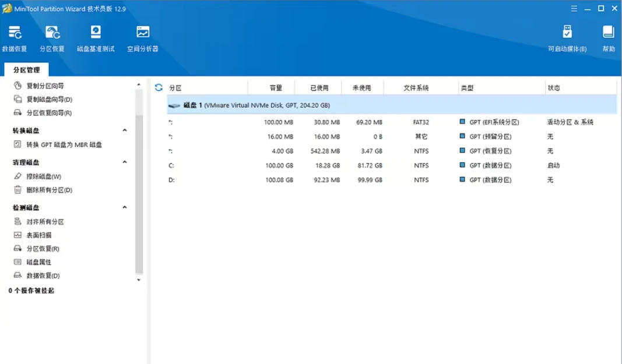The height and width of the screenshot is (364, 622).
Task: Click the 分区恢复向导(R) icon
Action: tap(17, 112)
